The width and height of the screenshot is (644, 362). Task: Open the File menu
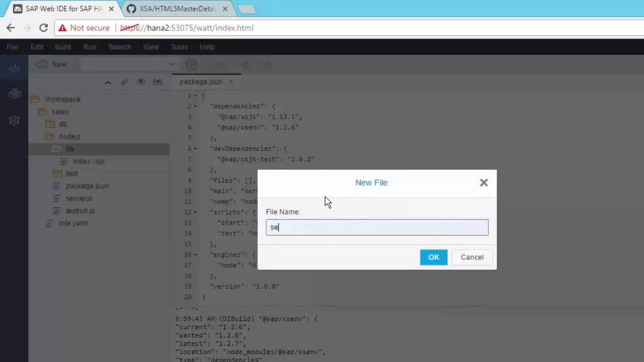click(x=12, y=47)
